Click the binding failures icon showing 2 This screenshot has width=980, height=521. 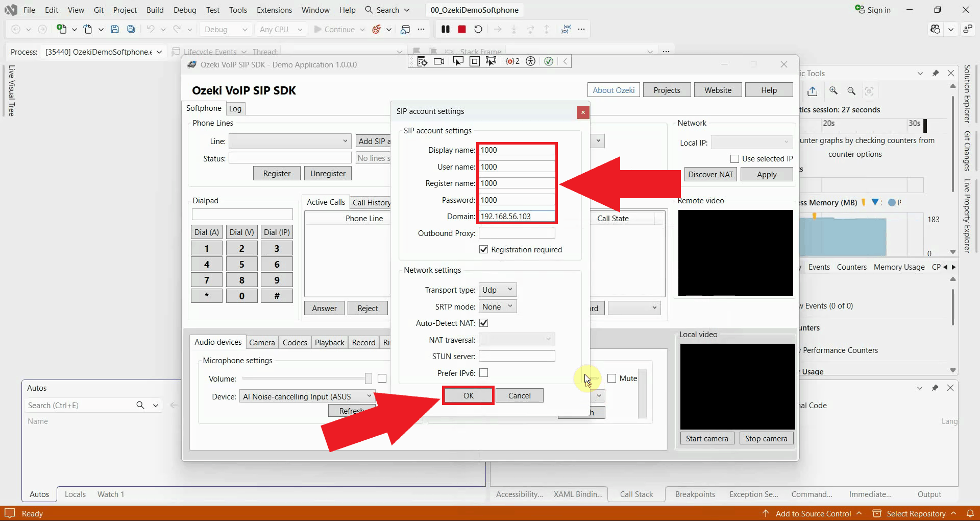click(512, 61)
